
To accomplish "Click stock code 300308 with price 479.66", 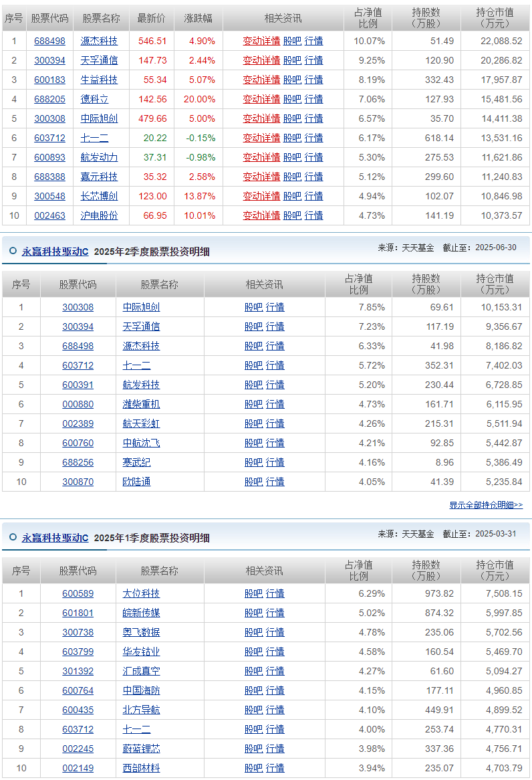I will (49, 119).
